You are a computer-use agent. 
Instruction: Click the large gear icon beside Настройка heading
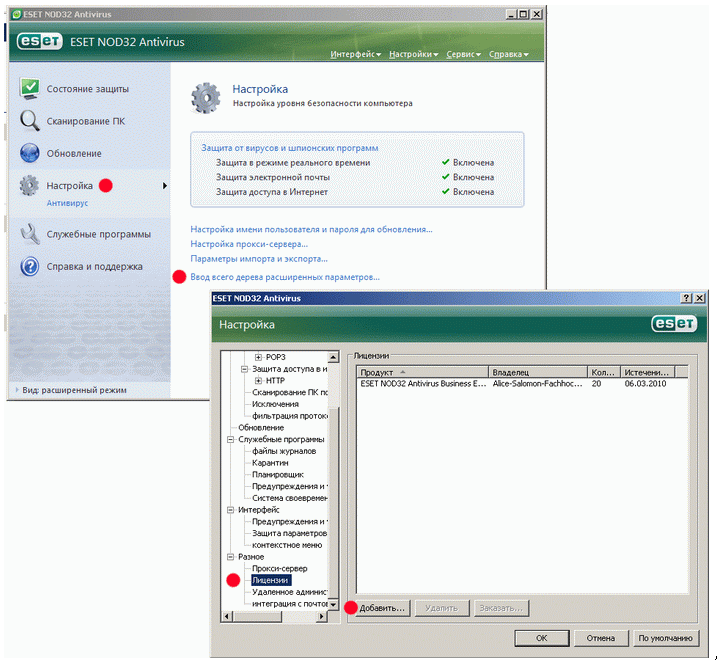[x=206, y=98]
